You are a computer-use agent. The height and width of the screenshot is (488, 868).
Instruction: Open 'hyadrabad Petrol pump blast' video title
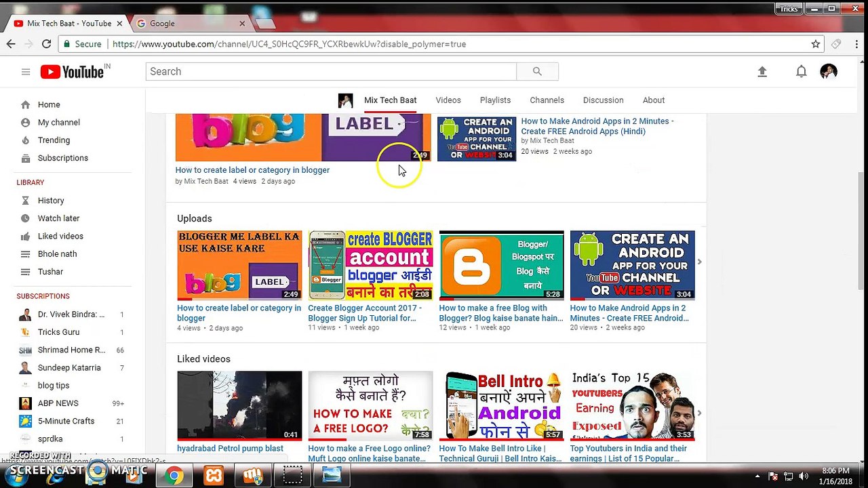pos(230,448)
